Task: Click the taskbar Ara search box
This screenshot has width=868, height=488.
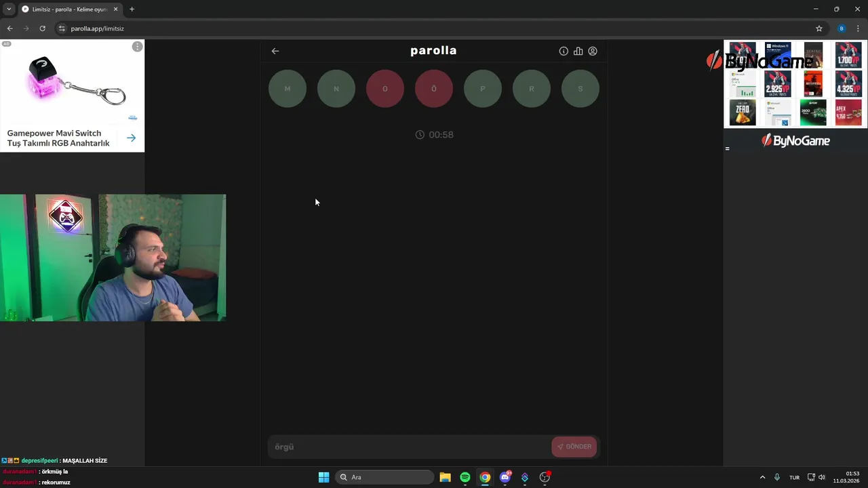Action: pos(385,477)
